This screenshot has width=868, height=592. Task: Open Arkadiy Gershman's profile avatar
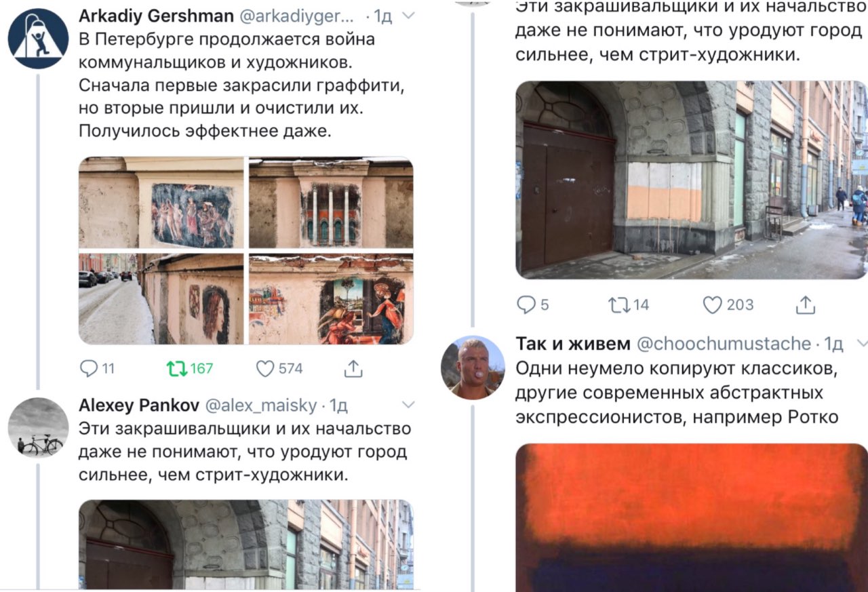point(38,38)
